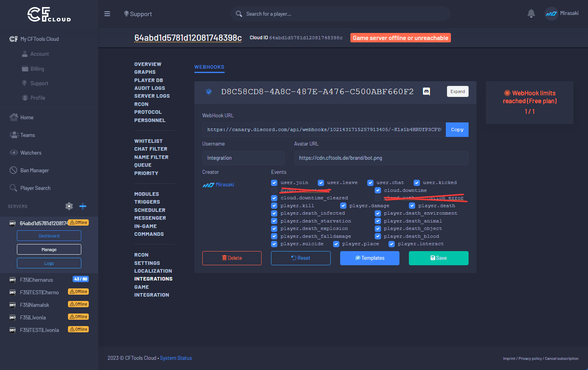Screen dimensions: 588x370
Task: Reset webhook settings
Action: (x=301, y=258)
